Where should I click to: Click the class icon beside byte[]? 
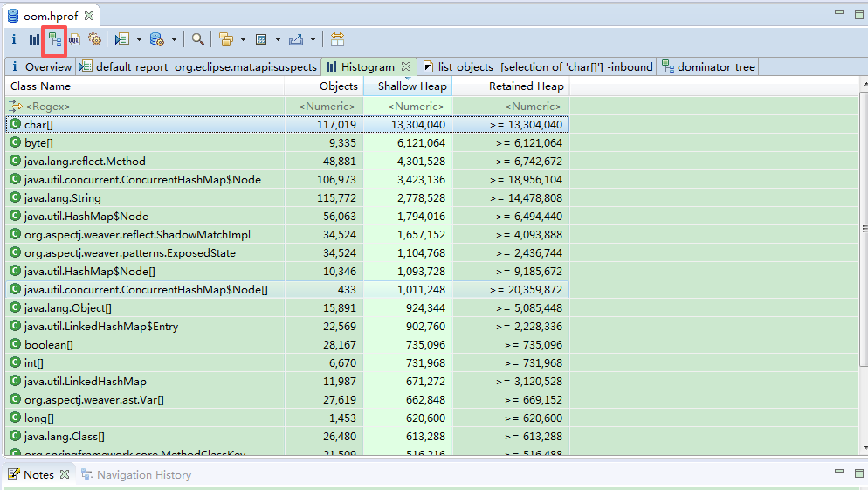[x=16, y=142]
